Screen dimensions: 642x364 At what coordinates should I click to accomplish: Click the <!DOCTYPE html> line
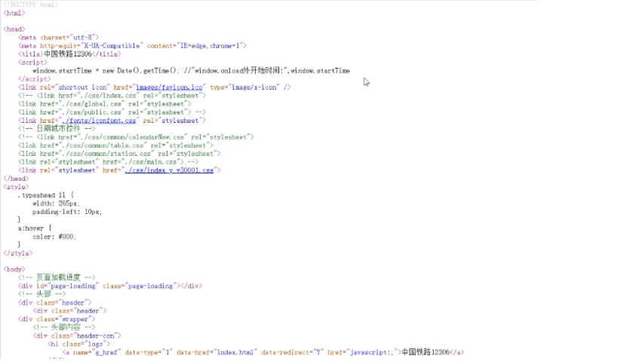31,5
